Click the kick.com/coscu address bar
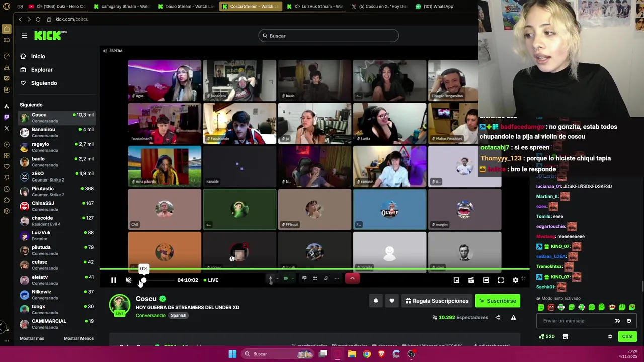This screenshot has height=362, width=644. coord(72,19)
